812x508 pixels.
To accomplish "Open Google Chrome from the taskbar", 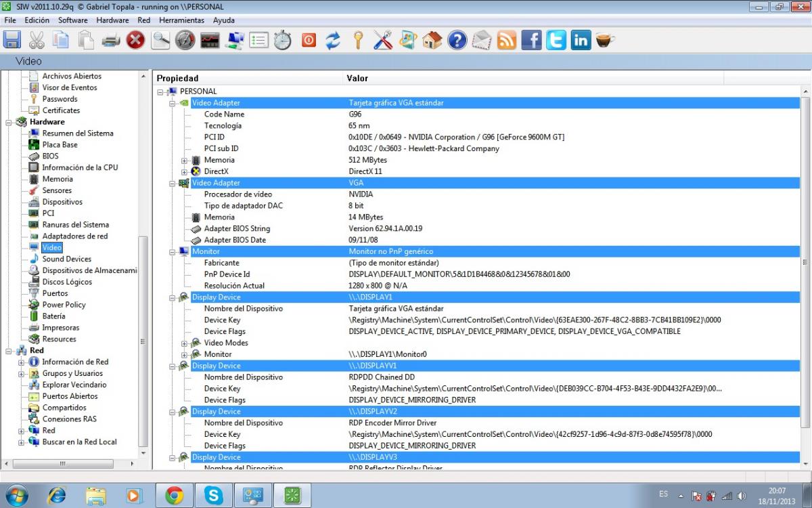I will tap(175, 496).
